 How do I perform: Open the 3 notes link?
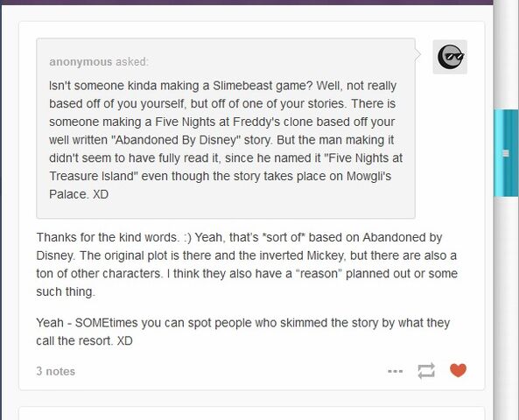(56, 371)
